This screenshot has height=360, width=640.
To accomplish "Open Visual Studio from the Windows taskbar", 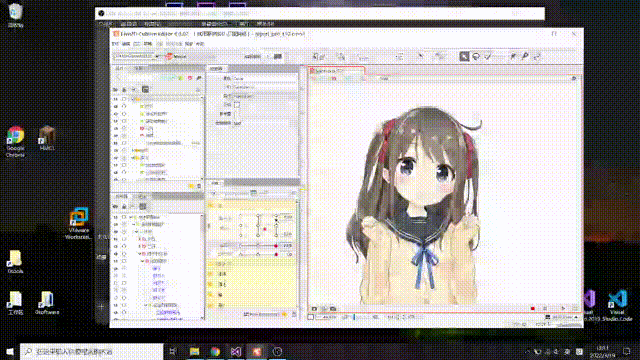I will pos(236,351).
